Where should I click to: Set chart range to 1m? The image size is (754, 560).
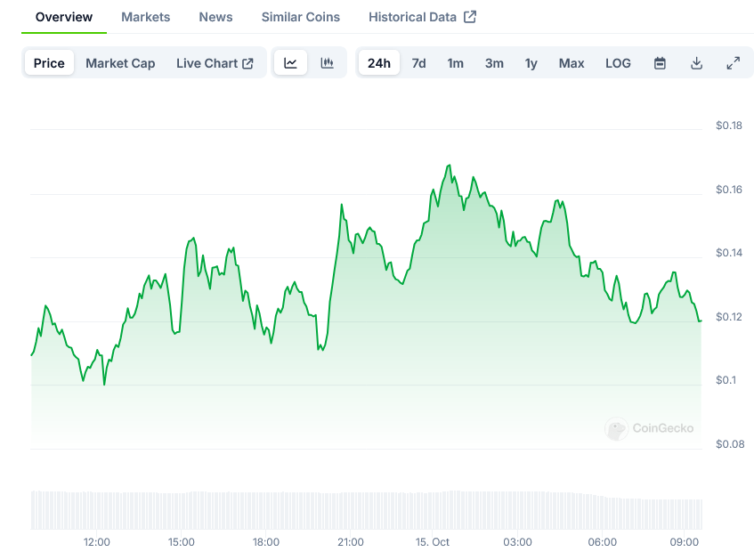(456, 63)
